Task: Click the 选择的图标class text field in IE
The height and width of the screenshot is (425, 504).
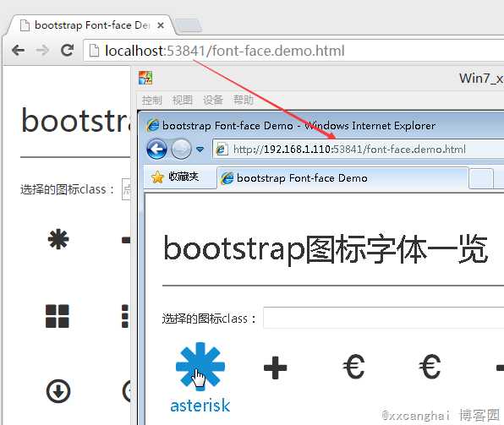Action: (x=383, y=318)
